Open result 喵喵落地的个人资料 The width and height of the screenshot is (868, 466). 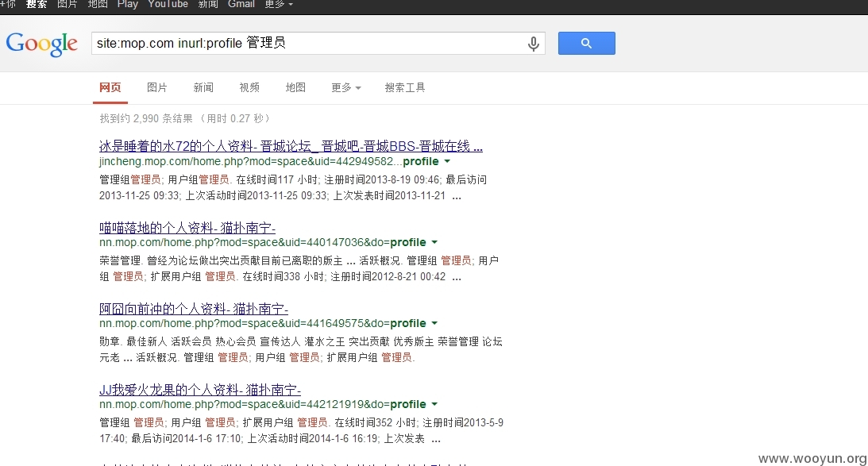click(x=187, y=228)
